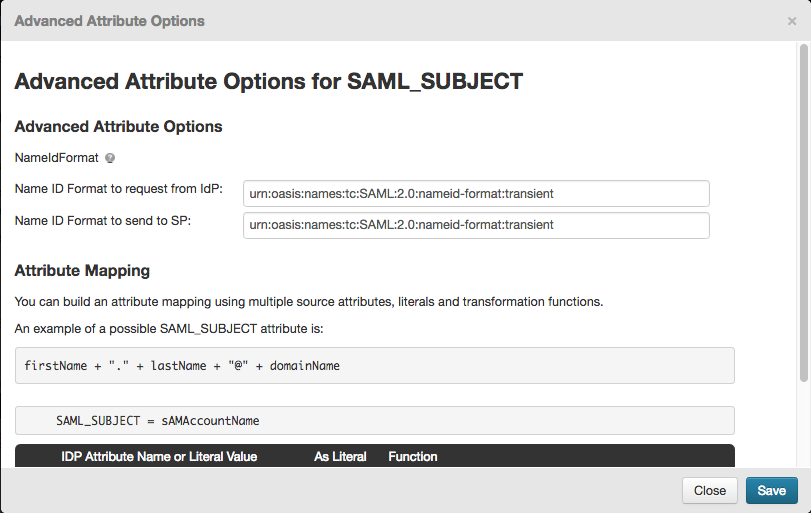Viewport: 811px width, 513px height.
Task: Click the firstName + lastName example expression box
Action: [x=375, y=366]
